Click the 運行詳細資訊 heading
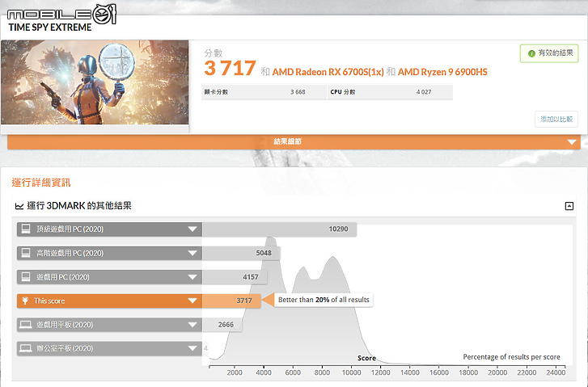588x387 pixels. (x=41, y=183)
